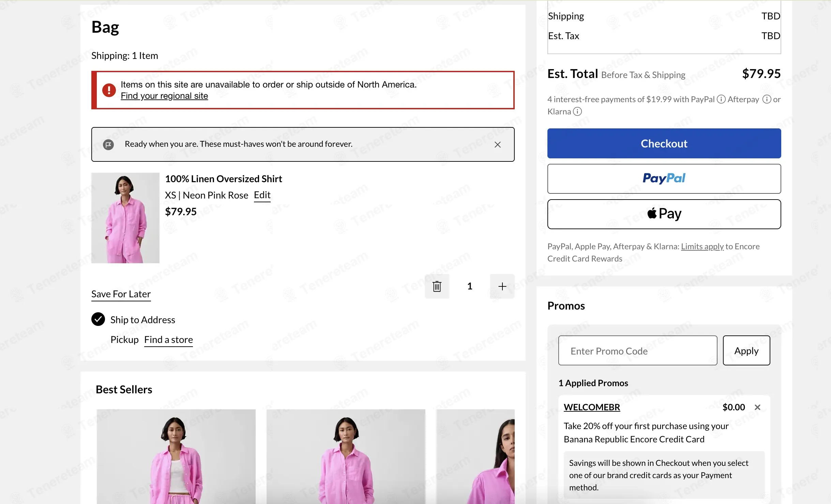Screen dimensions: 831x504
Task: Focus the Enter Promo Code field
Action: [637, 350]
